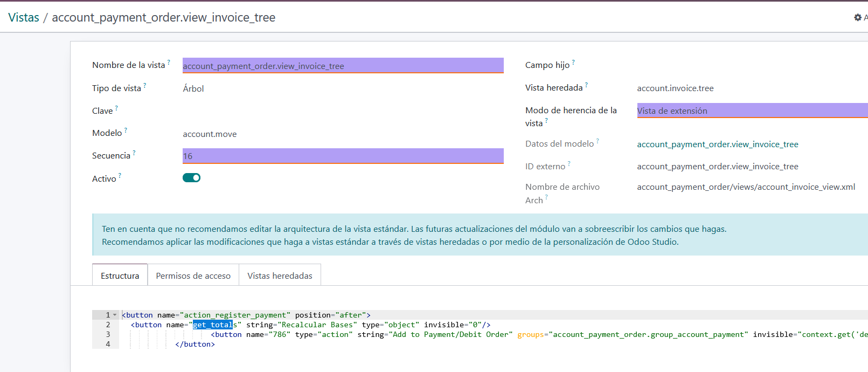The image size is (868, 372).
Task: Select the Estructura tab
Action: coord(120,275)
